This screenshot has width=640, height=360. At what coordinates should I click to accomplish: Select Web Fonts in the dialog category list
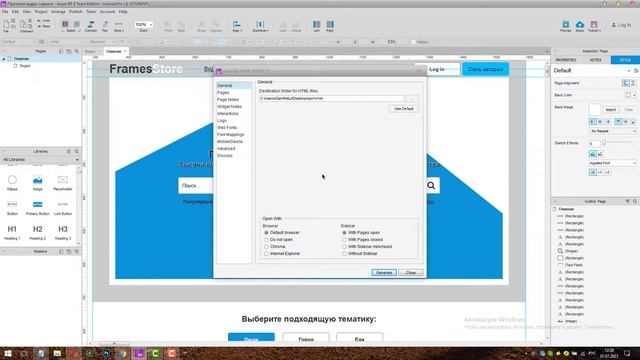227,127
